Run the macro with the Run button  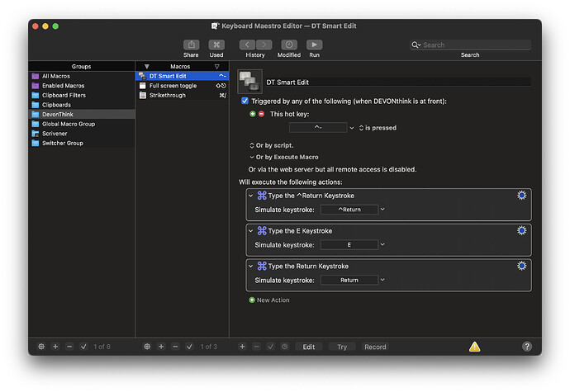[315, 45]
